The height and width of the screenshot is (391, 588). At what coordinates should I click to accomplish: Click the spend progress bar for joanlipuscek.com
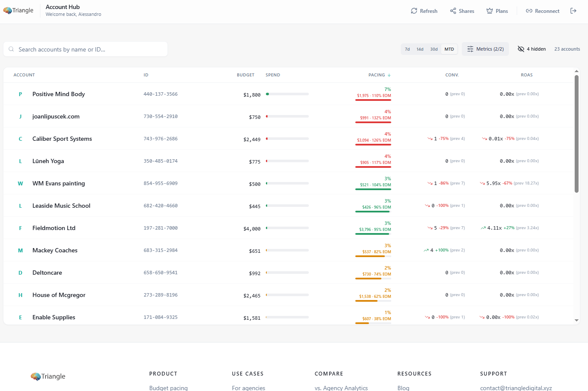click(x=287, y=116)
